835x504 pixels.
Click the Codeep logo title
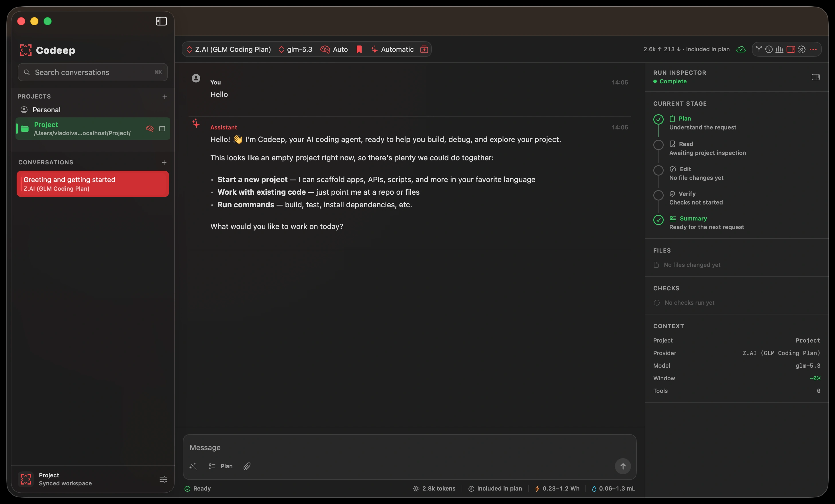(x=48, y=50)
